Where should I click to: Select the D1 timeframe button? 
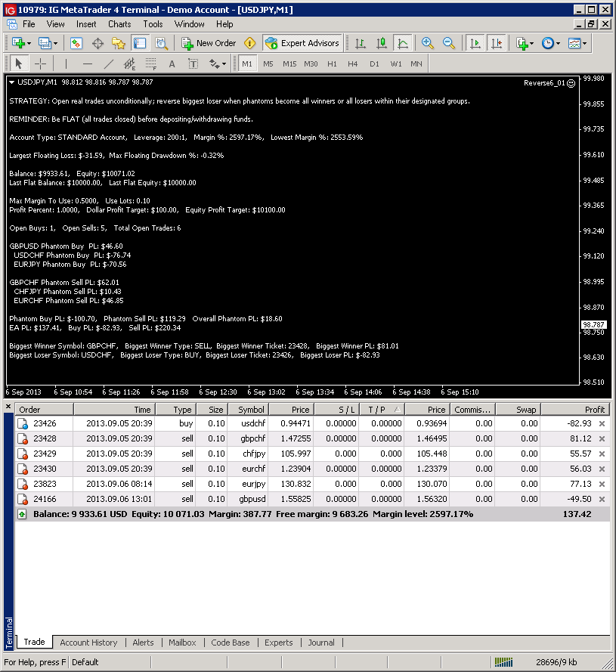[374, 63]
